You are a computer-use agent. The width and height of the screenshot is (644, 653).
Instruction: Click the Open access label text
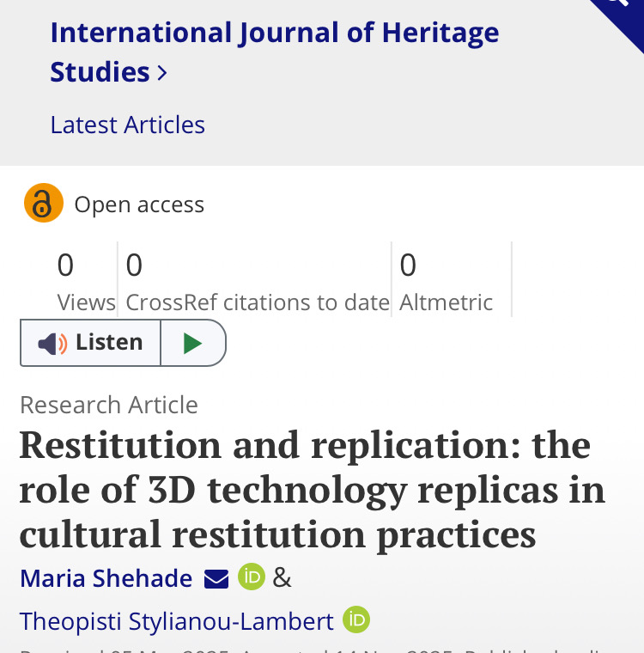[x=139, y=204]
